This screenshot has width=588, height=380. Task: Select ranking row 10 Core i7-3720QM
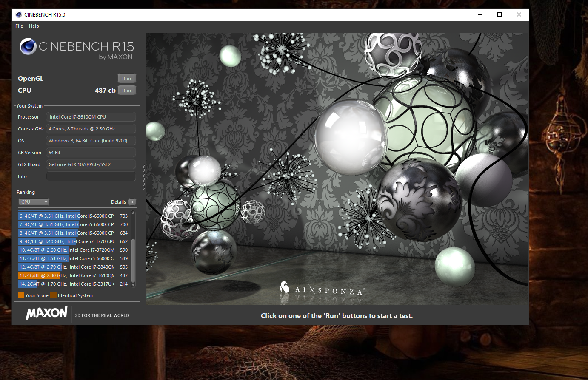(x=74, y=250)
